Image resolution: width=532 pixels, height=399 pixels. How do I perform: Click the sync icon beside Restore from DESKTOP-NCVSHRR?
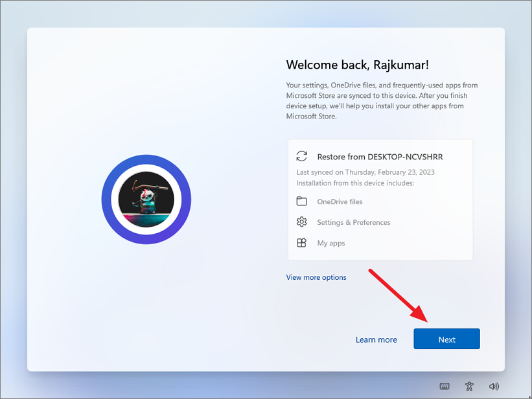point(301,156)
